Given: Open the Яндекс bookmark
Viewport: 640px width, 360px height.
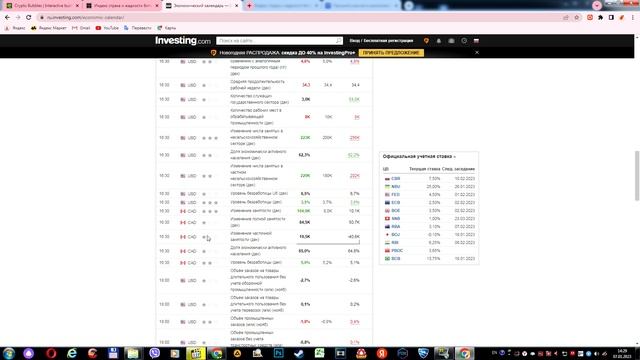Looking at the screenshot, I should (15, 28).
